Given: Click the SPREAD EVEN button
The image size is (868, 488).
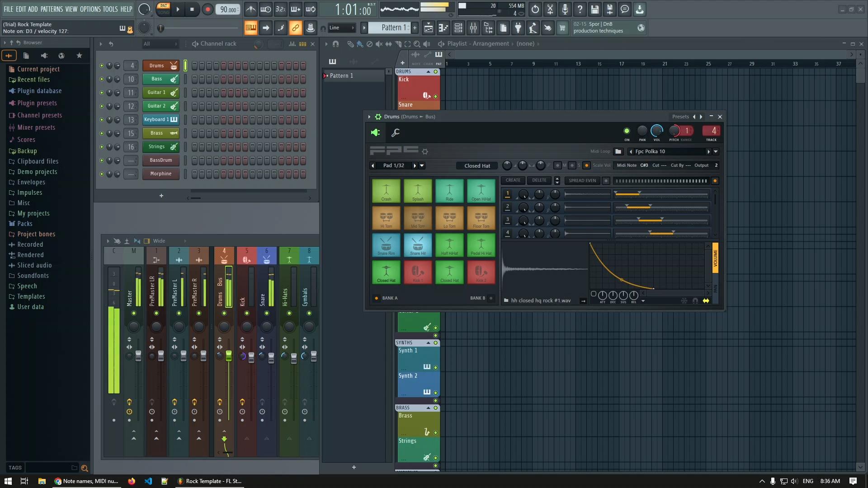Looking at the screenshot, I should pos(582,181).
